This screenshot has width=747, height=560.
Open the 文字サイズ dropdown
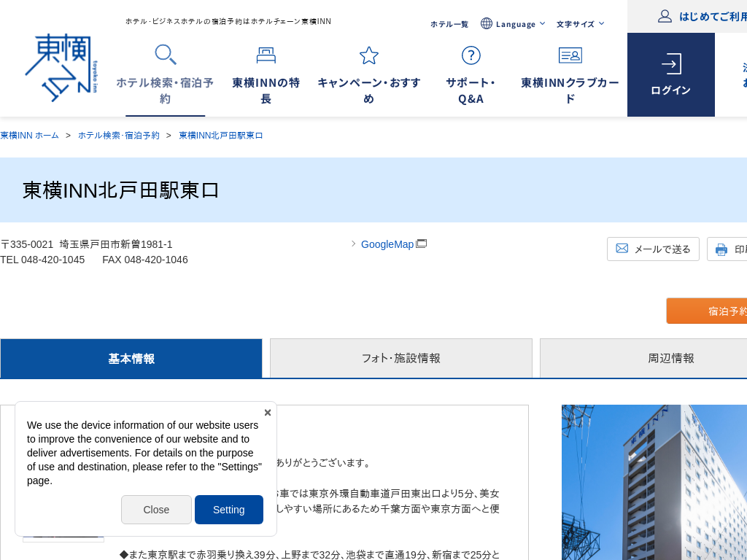(580, 24)
